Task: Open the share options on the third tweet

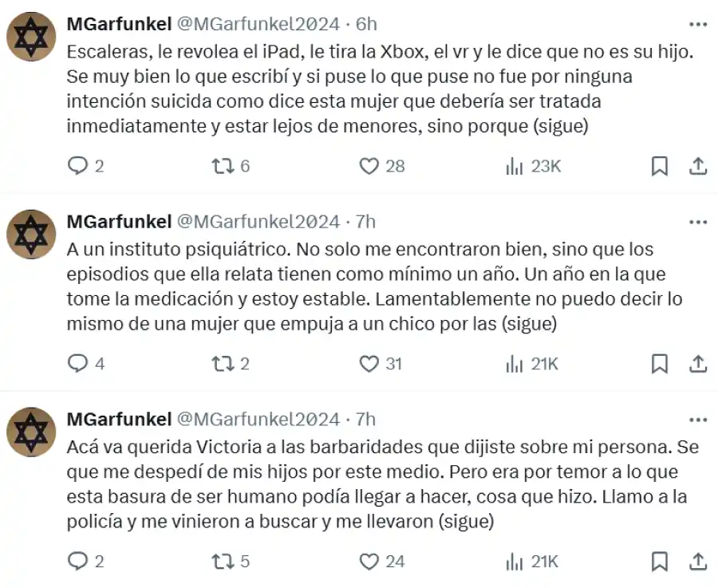Action: point(698,561)
